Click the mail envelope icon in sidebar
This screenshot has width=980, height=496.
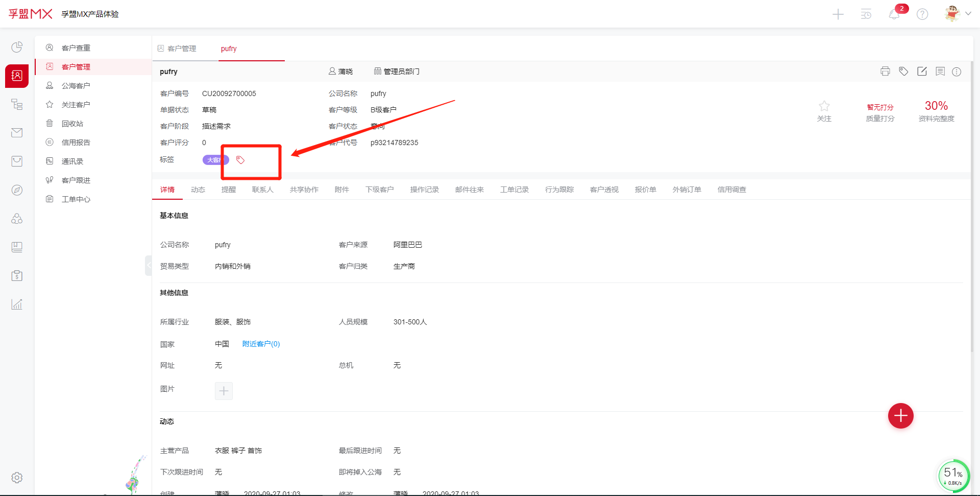(17, 133)
